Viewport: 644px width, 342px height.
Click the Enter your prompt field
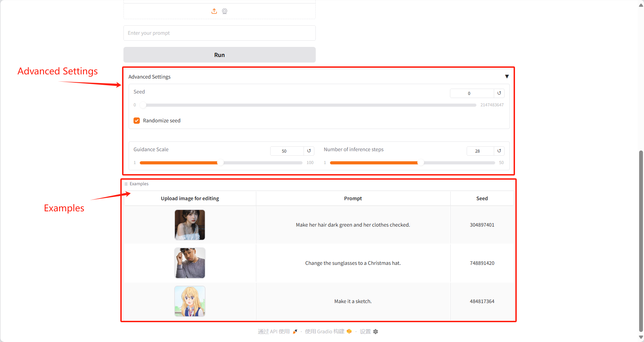click(219, 33)
